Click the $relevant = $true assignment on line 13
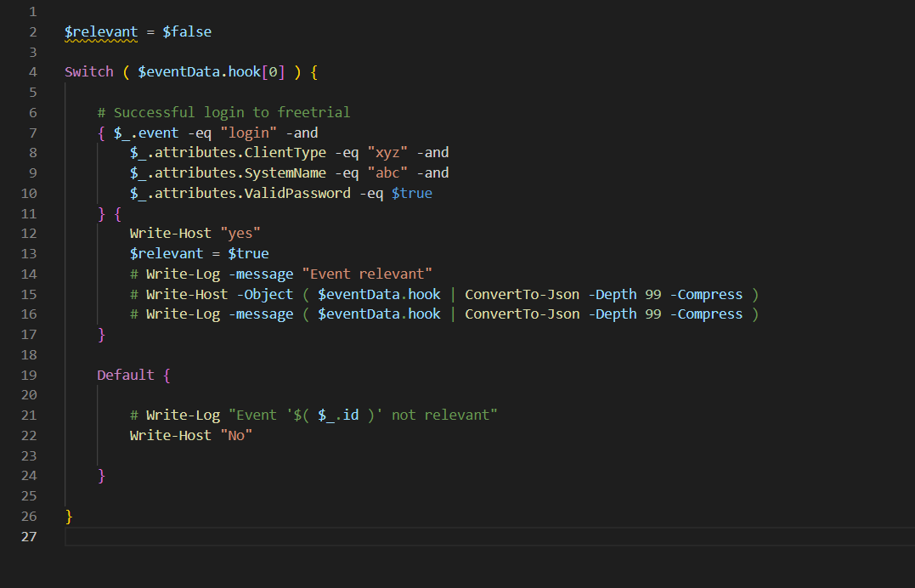 tap(199, 253)
